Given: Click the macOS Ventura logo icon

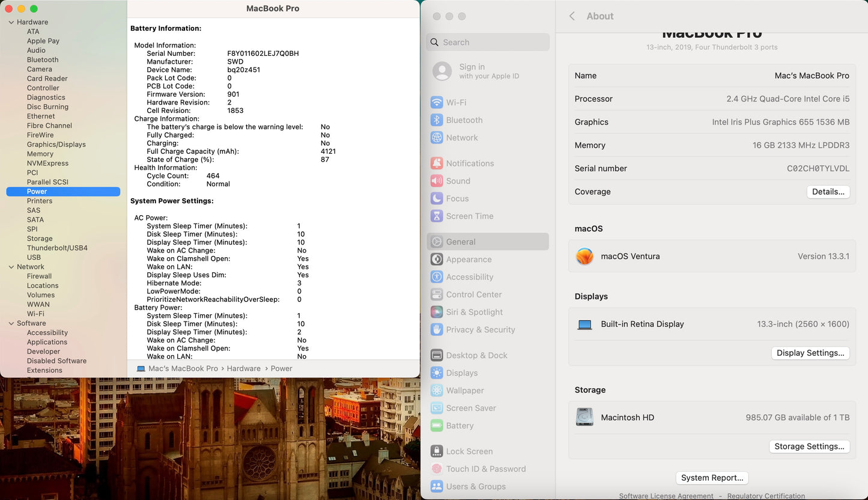Looking at the screenshot, I should (x=584, y=256).
